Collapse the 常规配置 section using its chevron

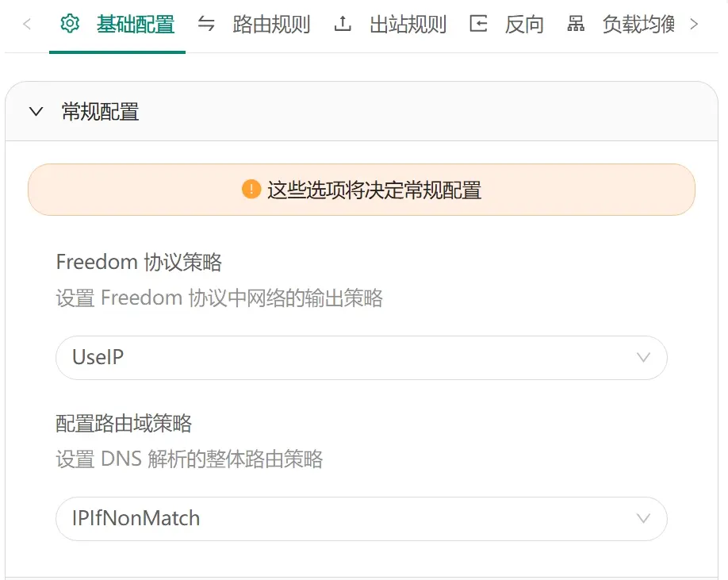(36, 112)
